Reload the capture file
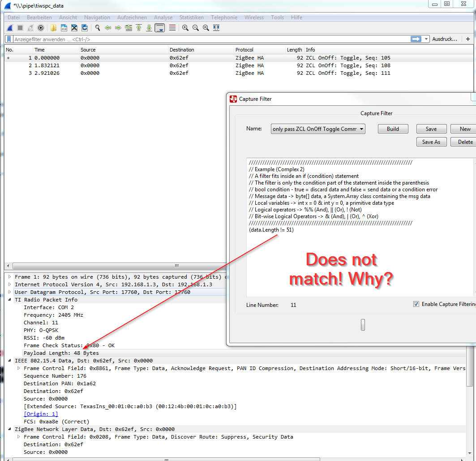This screenshot has height=461, width=476. (84, 27)
